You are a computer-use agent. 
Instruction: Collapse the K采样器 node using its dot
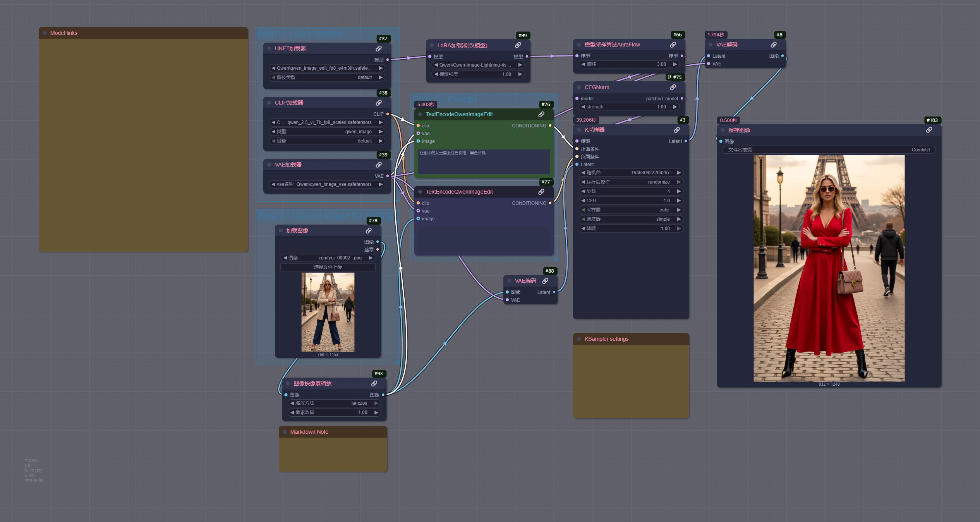click(x=579, y=130)
